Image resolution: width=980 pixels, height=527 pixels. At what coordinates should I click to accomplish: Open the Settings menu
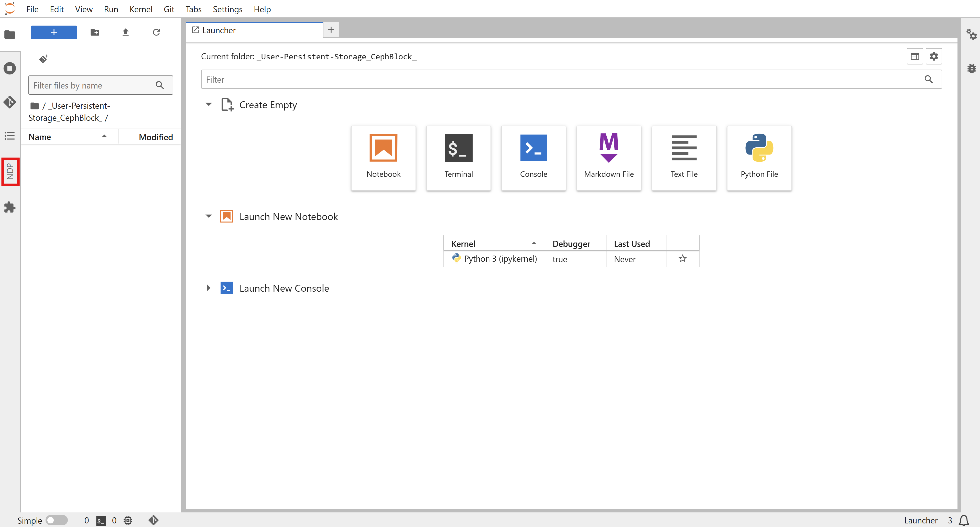(x=227, y=9)
